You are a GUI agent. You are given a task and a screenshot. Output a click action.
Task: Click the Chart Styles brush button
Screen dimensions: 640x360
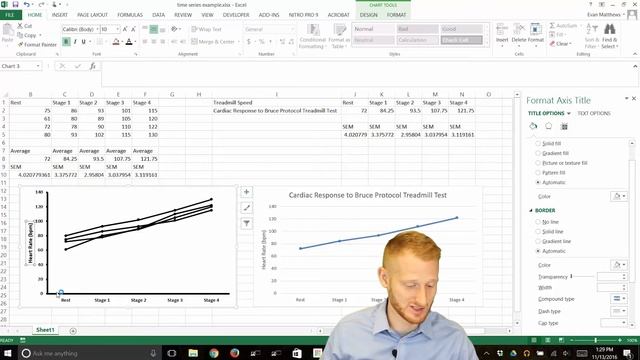click(247, 208)
